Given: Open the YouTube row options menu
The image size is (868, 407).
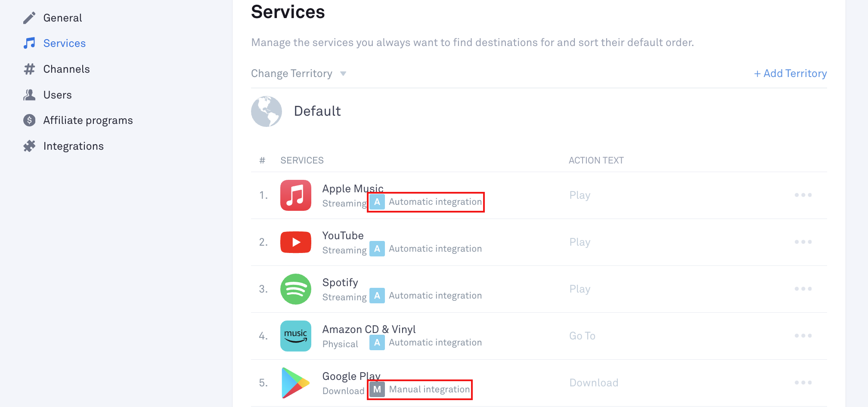Looking at the screenshot, I should pyautogui.click(x=803, y=242).
